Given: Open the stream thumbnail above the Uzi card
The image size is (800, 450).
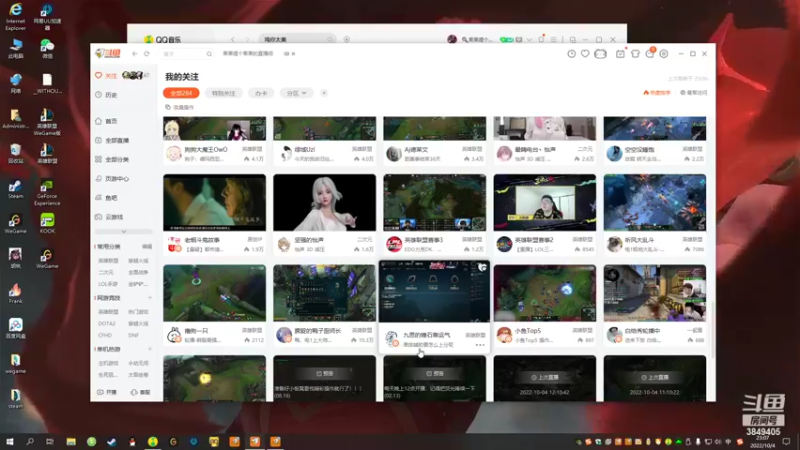Looking at the screenshot, I should point(324,128).
